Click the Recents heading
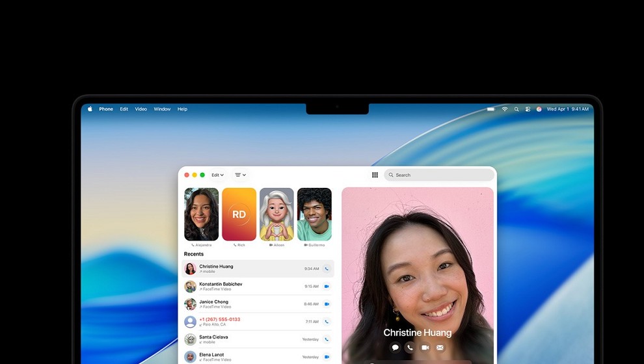The image size is (644, 364). pyautogui.click(x=194, y=254)
